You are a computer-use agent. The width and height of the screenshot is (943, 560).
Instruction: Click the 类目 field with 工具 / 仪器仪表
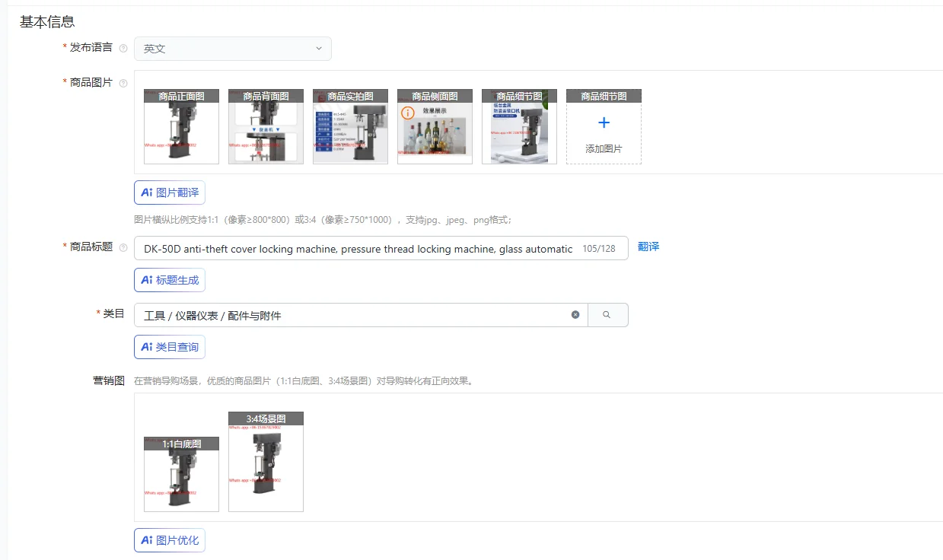tap(361, 315)
